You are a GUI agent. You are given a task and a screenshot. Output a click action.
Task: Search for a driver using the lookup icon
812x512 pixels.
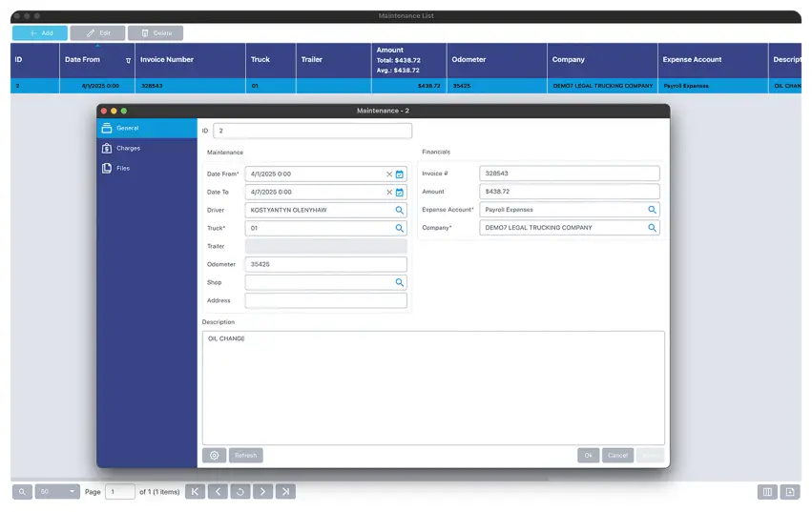400,211
